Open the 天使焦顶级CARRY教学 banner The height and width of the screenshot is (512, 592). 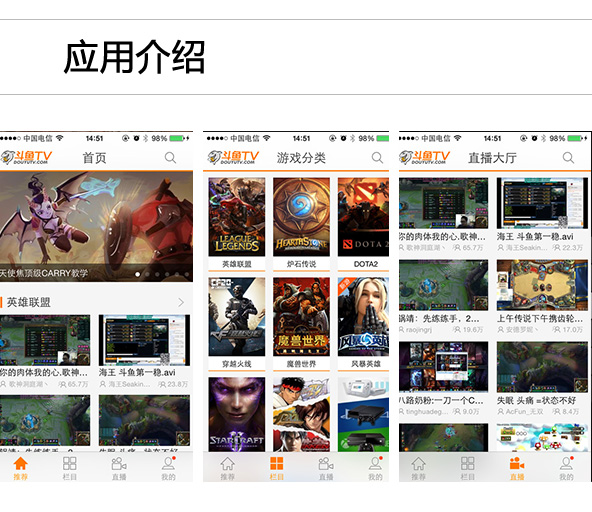[x=96, y=227]
